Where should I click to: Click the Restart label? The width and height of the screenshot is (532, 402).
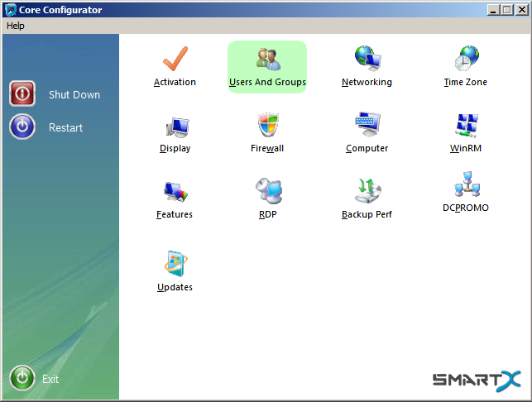(x=66, y=127)
